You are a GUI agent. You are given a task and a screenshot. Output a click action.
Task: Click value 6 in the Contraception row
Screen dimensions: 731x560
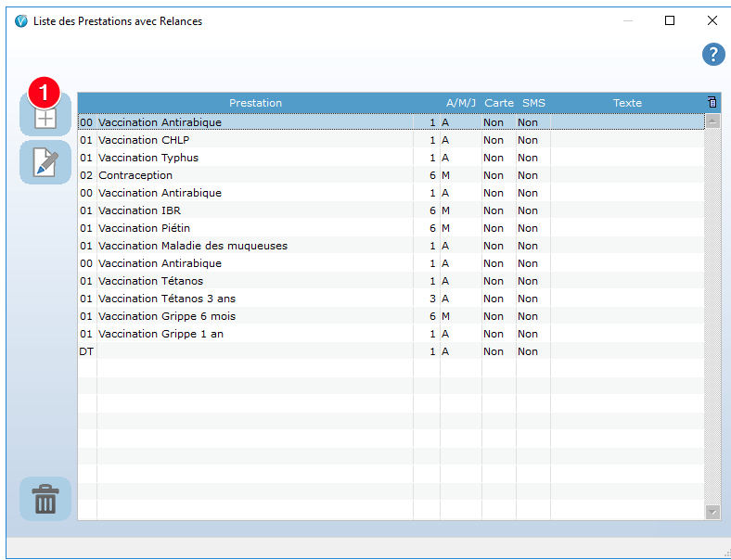(x=432, y=175)
